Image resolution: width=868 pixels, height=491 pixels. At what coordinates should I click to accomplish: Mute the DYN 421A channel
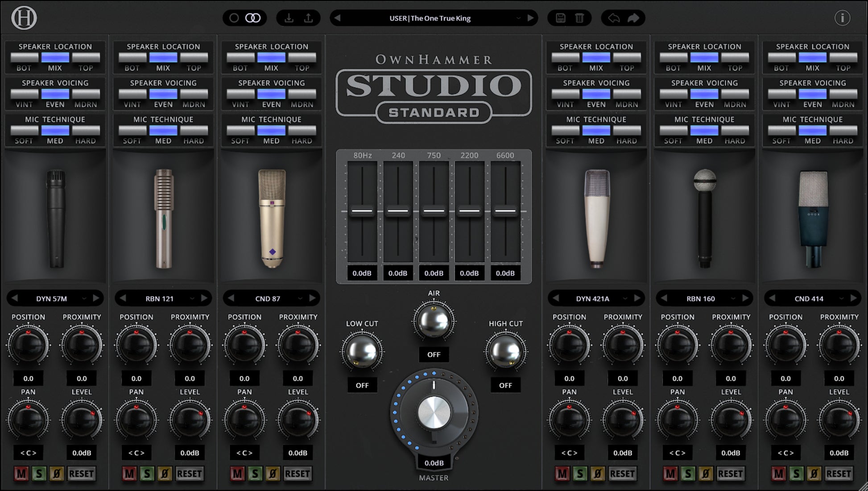coord(562,474)
